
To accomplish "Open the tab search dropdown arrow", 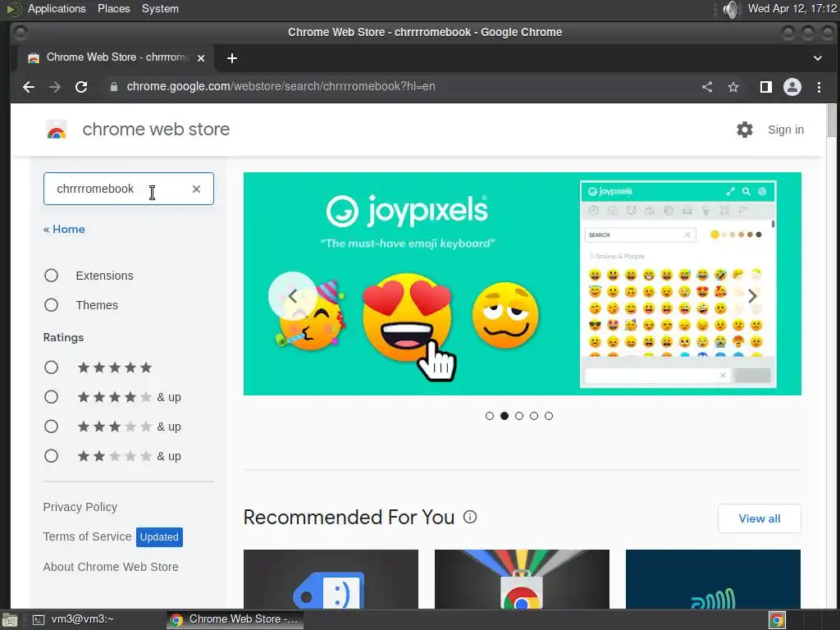I will coord(818,58).
